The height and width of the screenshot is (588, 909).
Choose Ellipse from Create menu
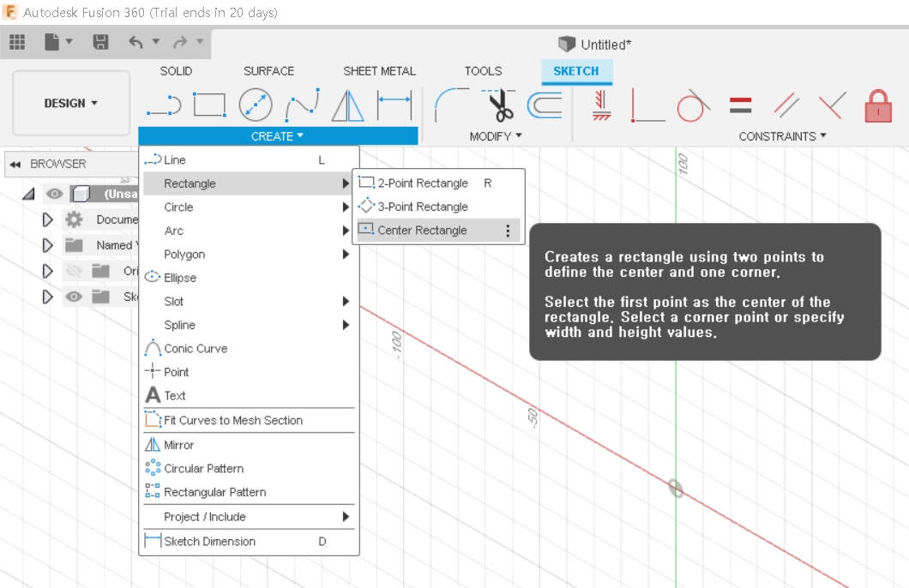click(x=249, y=278)
